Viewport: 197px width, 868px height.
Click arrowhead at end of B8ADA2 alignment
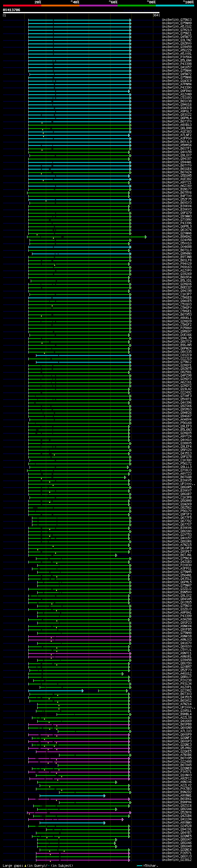click(x=146, y=237)
